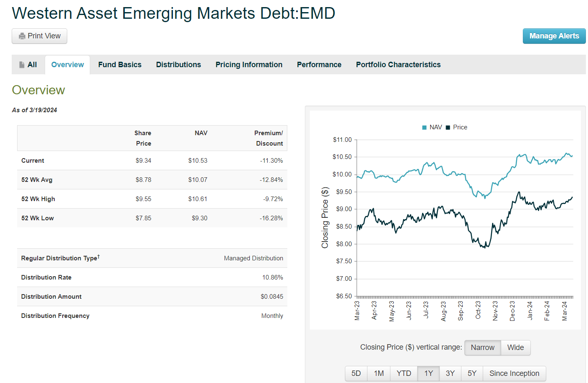Viewport: 588px width, 383px height.
Task: Open the Distributions tab
Action: (178, 65)
